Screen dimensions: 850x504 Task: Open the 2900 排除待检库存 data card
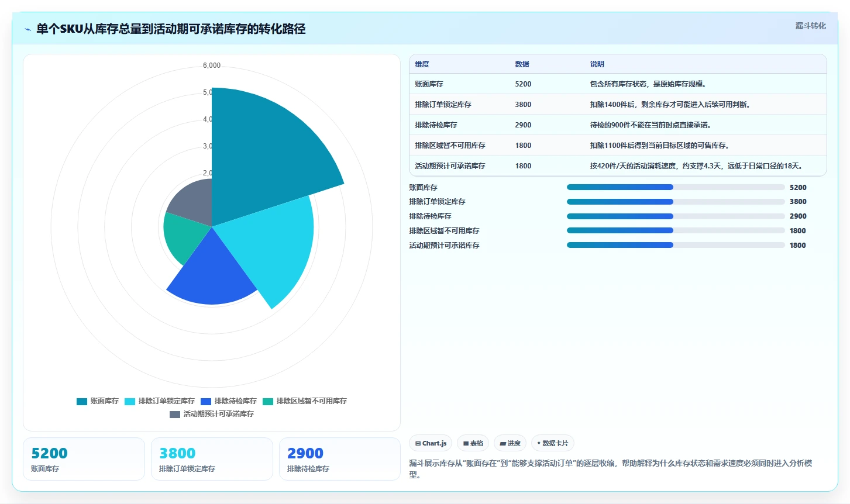(340, 459)
